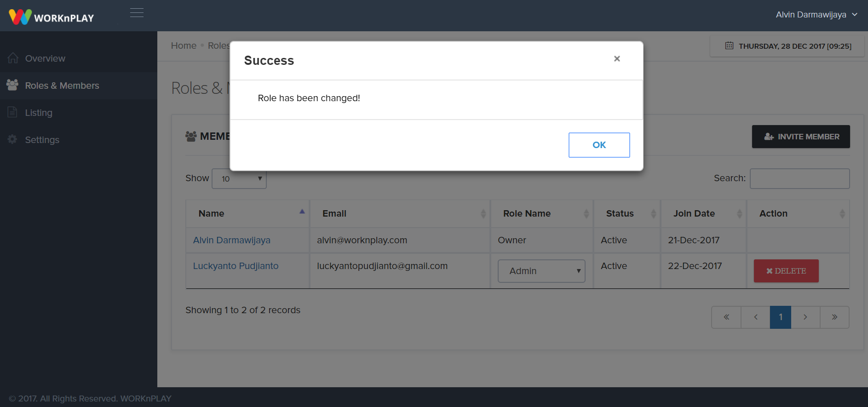Click the calendar icon beside the date
This screenshot has height=407, width=868.
pyautogui.click(x=729, y=46)
